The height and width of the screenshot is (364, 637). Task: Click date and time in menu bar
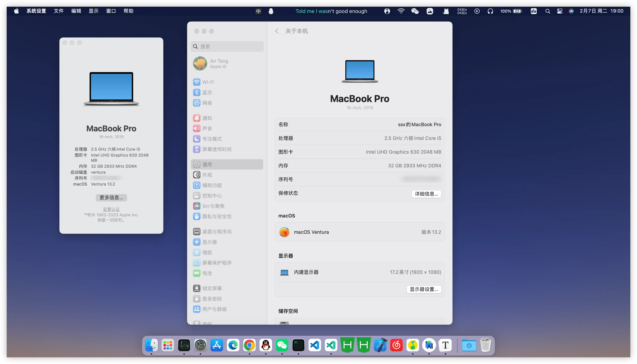[602, 11]
